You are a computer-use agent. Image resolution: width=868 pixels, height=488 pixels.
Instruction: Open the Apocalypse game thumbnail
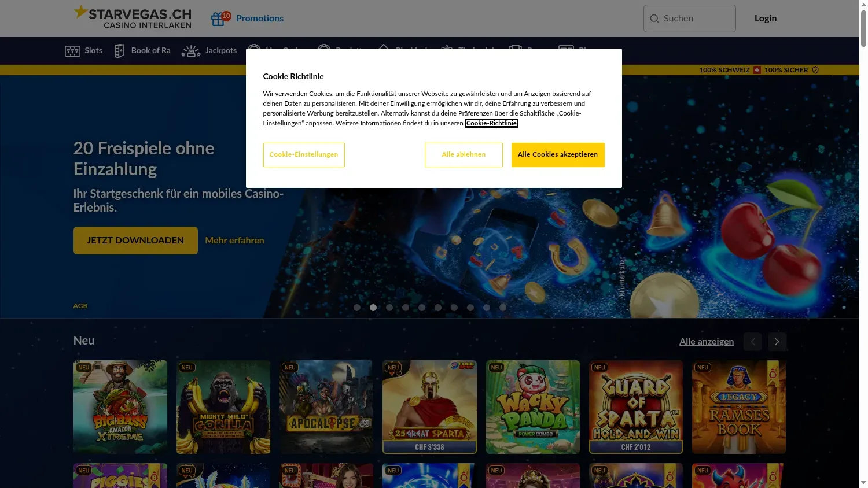(326, 407)
